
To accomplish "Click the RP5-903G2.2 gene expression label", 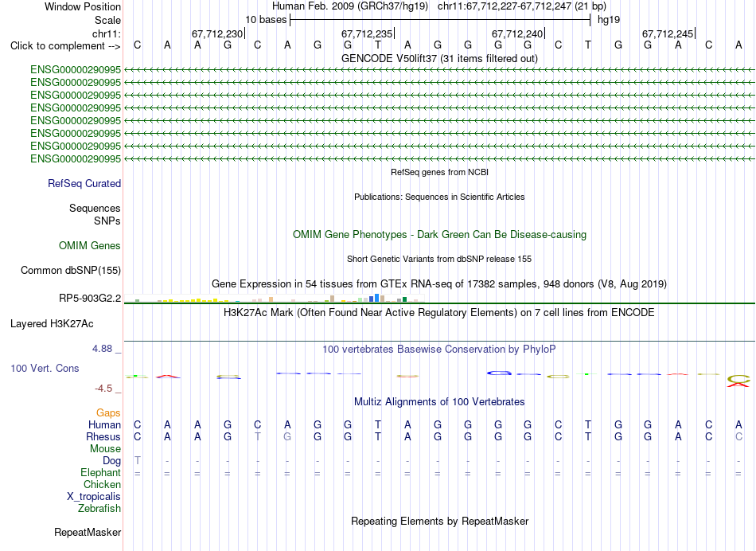I will click(x=90, y=298).
